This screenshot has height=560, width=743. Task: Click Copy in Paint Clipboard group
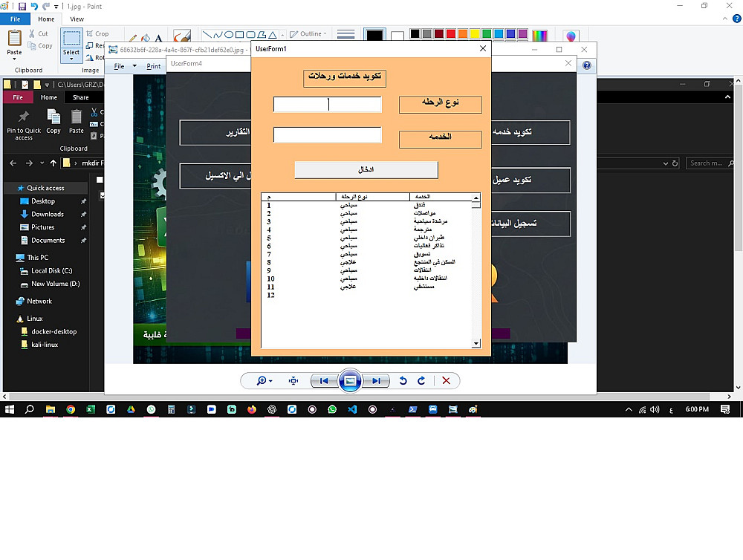click(x=40, y=46)
